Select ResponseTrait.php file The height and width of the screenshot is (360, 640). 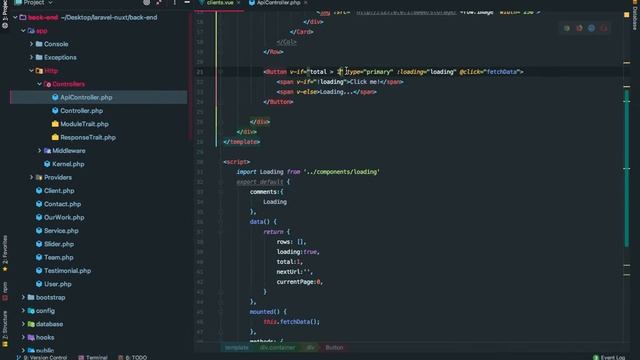[88, 138]
